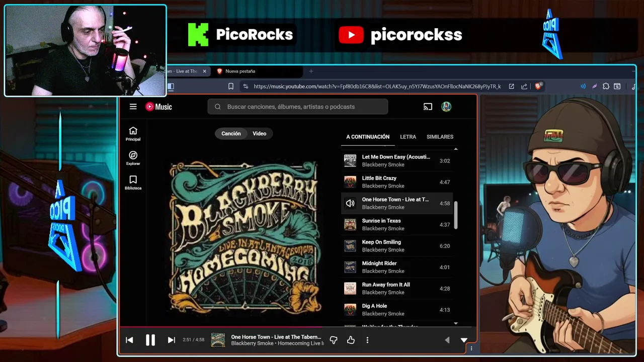Open the SIMILARES tab
This screenshot has width=644, height=362.
coord(440,137)
